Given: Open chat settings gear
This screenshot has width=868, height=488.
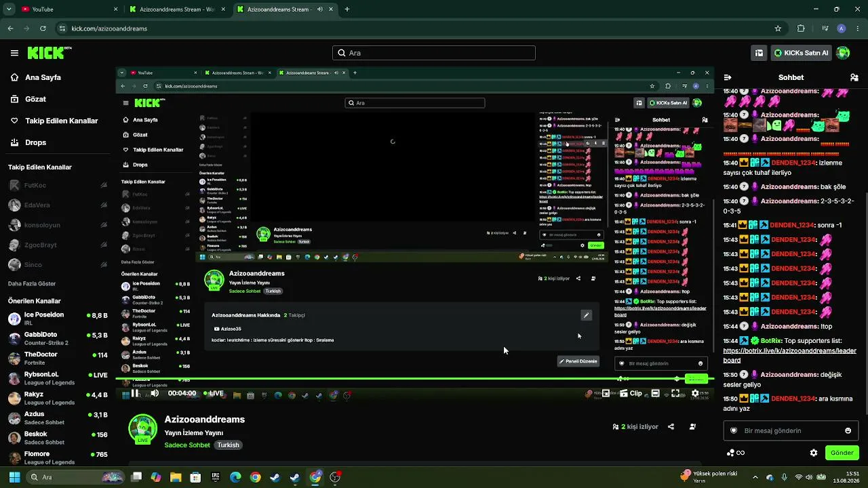Looking at the screenshot, I should coord(814,453).
